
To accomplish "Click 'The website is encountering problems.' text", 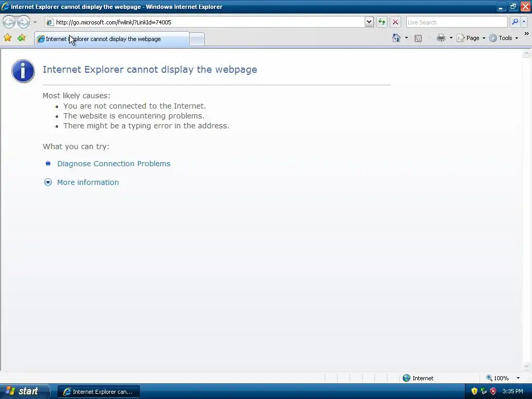I will pos(134,116).
